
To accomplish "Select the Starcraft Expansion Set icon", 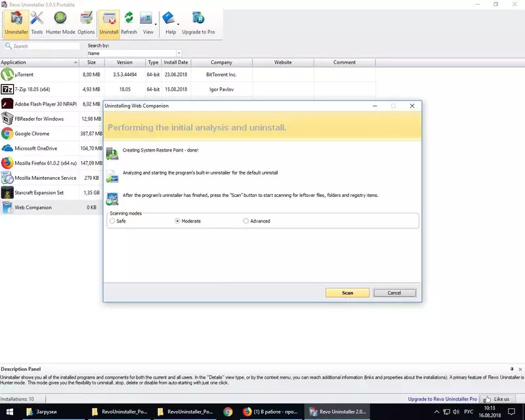I will pyautogui.click(x=7, y=192).
